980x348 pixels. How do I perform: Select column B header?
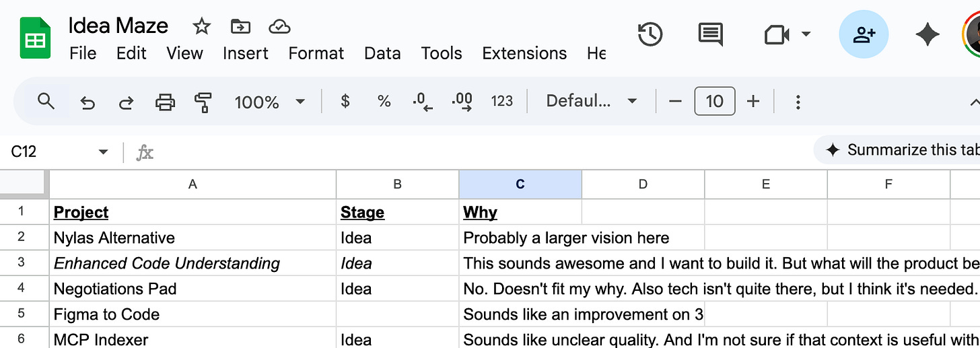(x=397, y=184)
